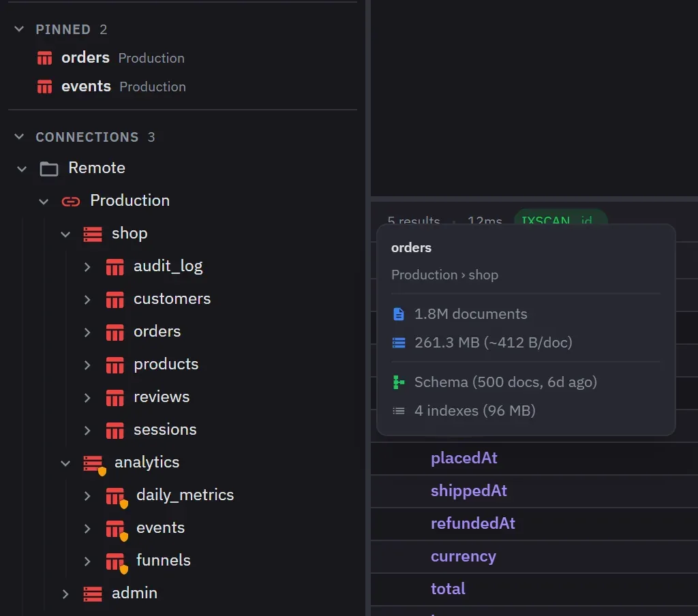Click the green Schema icon in tooltip
Viewport: 698px width, 616px height.
(399, 382)
